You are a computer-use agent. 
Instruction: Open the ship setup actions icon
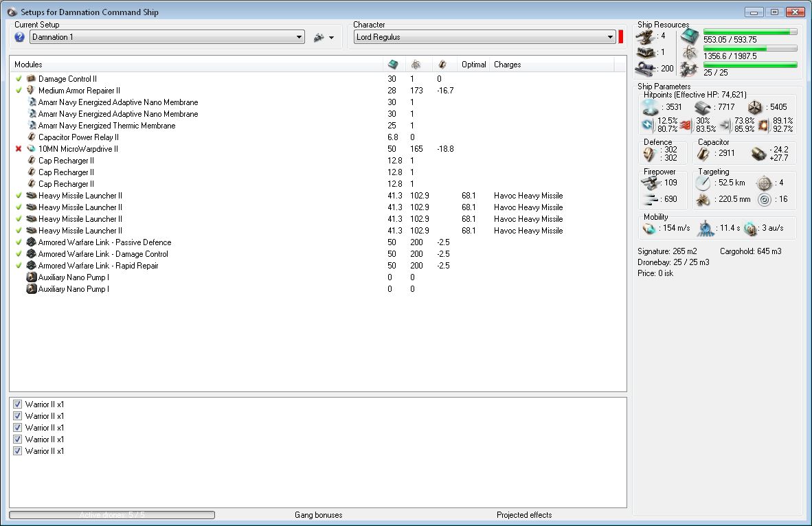tap(319, 37)
